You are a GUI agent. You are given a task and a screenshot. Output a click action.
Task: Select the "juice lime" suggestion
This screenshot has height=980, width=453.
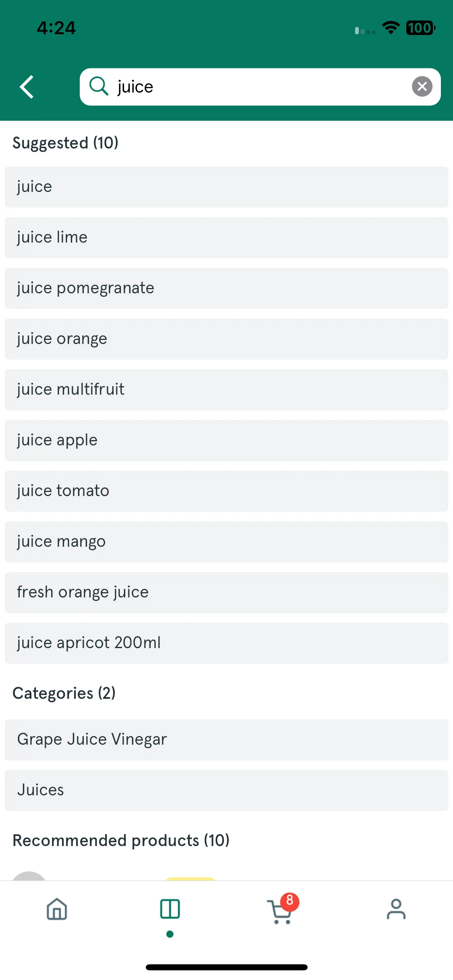click(226, 238)
